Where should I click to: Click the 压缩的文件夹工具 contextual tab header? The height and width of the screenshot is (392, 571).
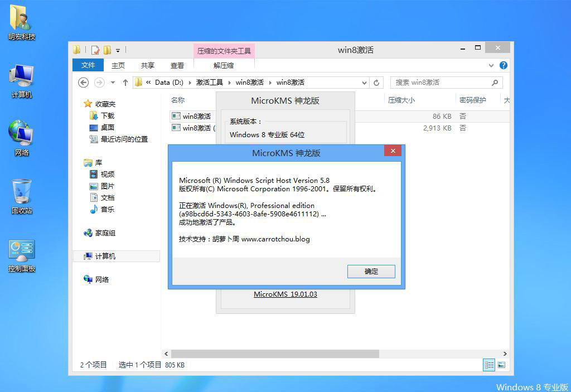point(224,51)
